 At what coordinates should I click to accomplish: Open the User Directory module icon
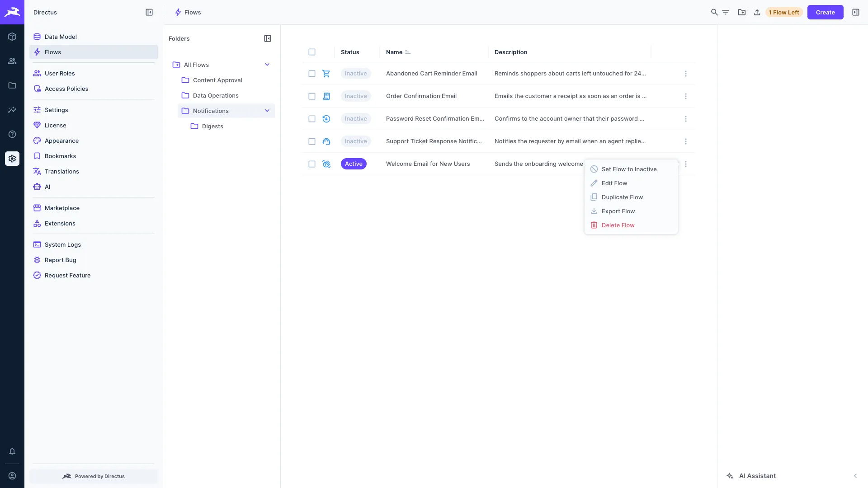(x=12, y=61)
